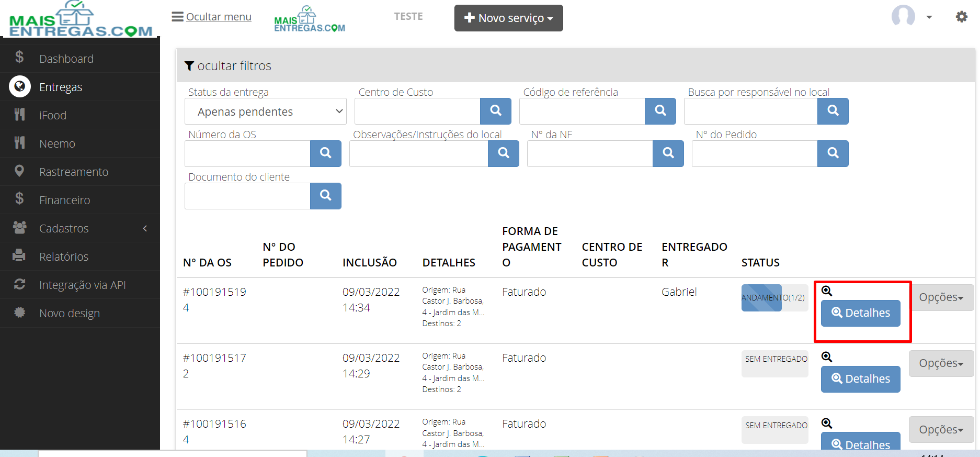Click ANDAMENTO (1/2) status progress bar

(774, 298)
